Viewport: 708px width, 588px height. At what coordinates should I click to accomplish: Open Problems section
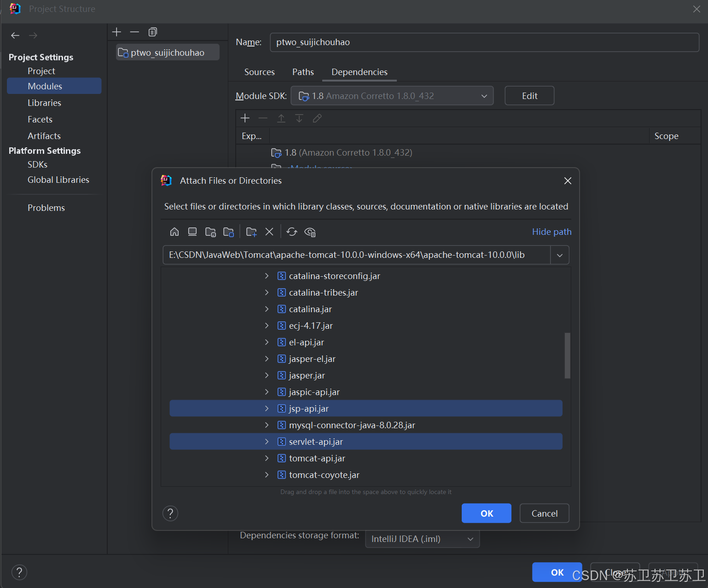46,208
